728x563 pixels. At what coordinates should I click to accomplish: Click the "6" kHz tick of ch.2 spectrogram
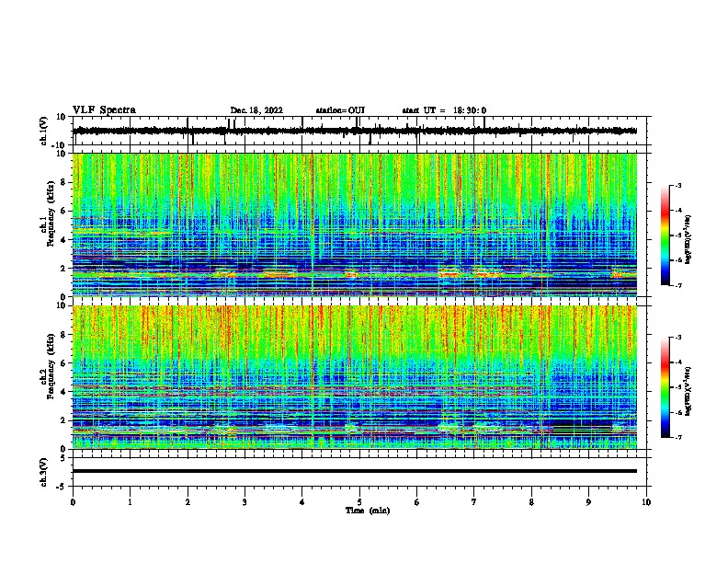tap(64, 363)
